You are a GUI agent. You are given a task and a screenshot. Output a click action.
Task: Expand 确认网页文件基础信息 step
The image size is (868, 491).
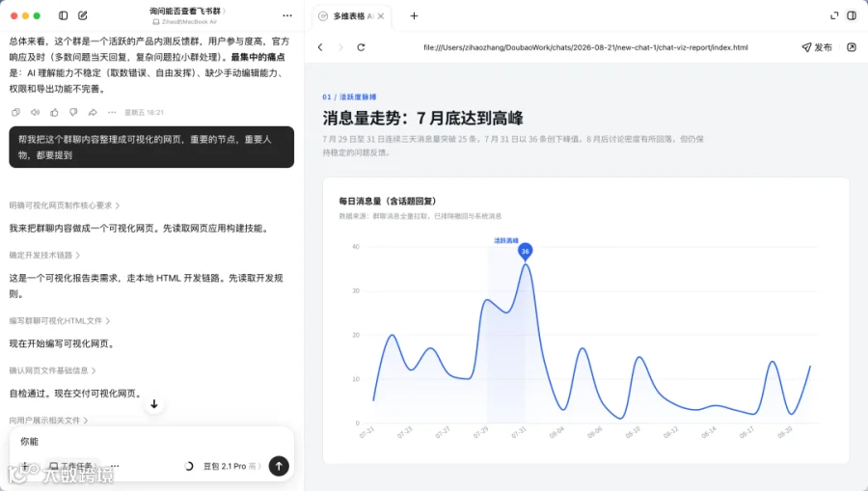pyautogui.click(x=52, y=370)
